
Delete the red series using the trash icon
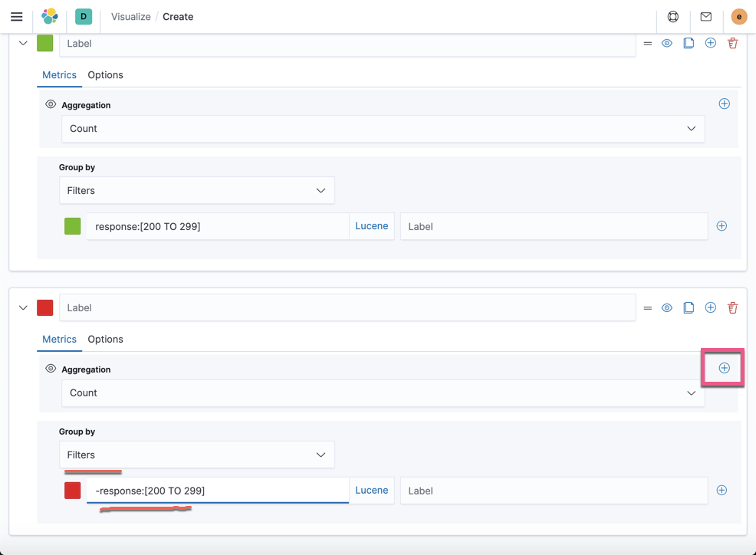[732, 307]
